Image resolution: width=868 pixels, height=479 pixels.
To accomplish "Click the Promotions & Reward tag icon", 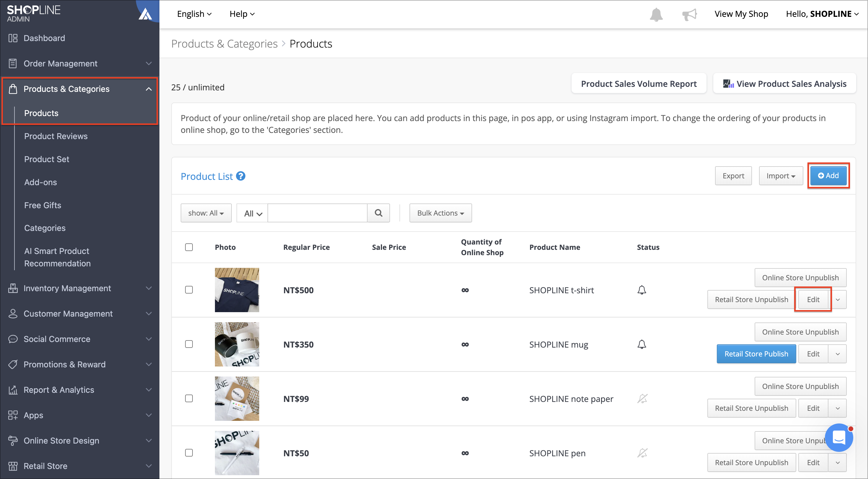I will [x=13, y=364].
